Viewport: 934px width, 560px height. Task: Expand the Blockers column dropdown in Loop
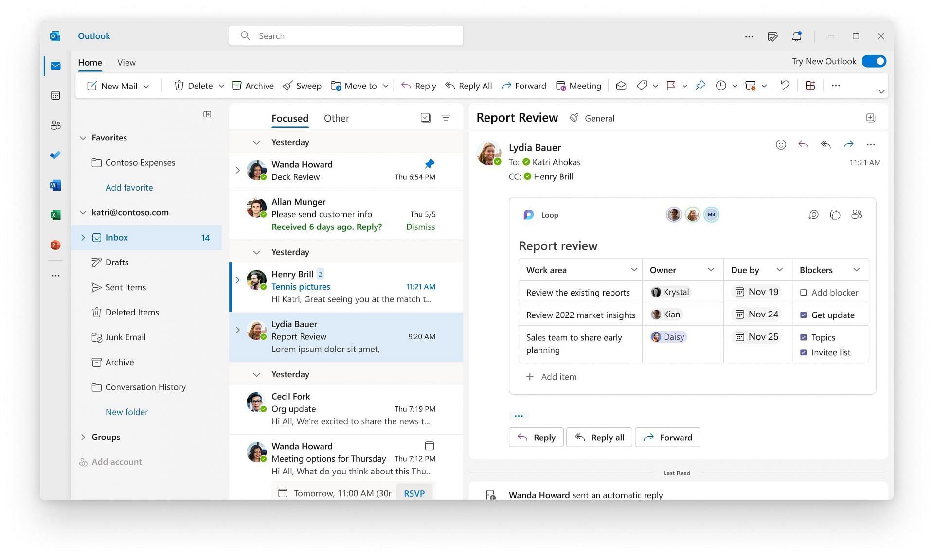pyautogui.click(x=855, y=269)
